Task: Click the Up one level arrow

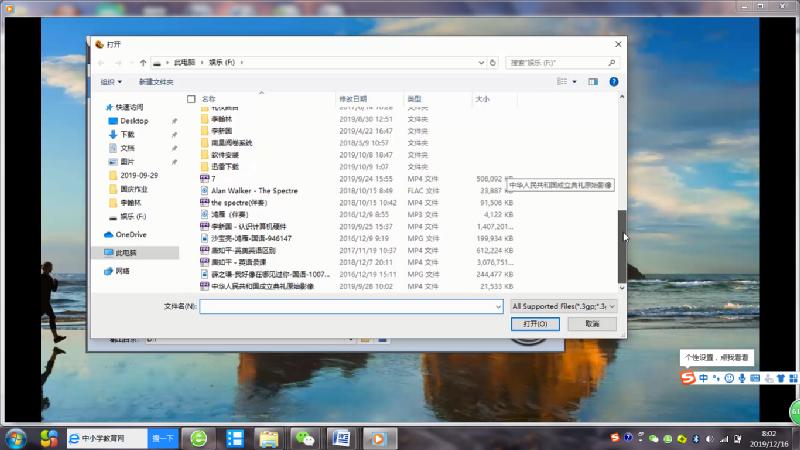Action: pos(143,62)
